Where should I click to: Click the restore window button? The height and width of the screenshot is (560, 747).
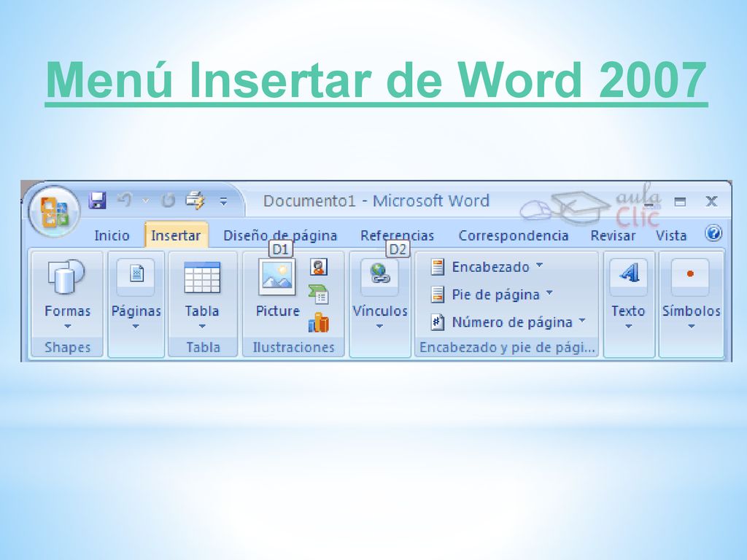680,202
